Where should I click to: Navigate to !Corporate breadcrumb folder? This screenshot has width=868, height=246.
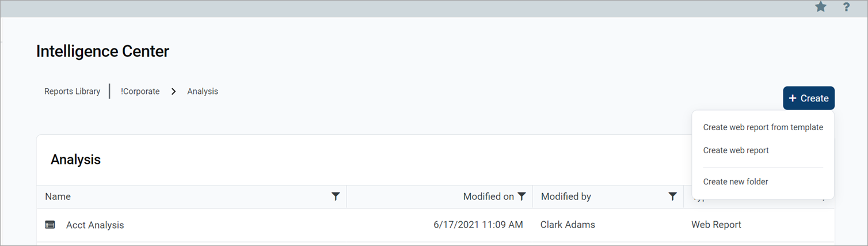pyautogui.click(x=140, y=91)
